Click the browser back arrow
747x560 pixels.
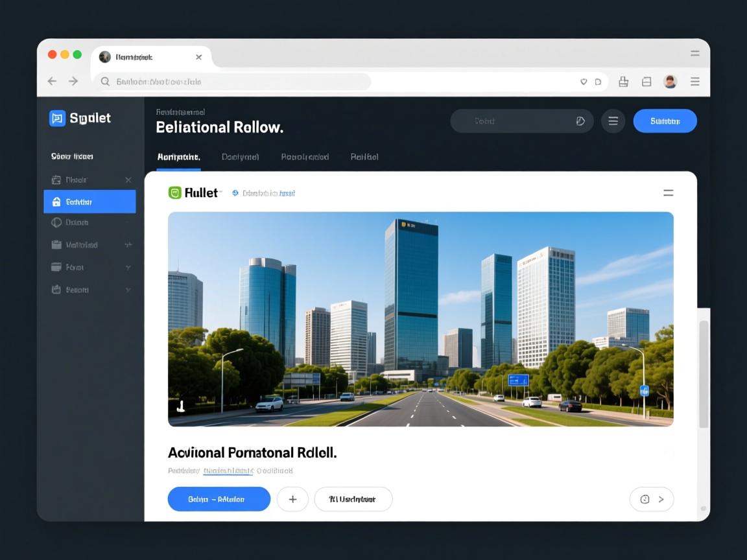pos(53,81)
